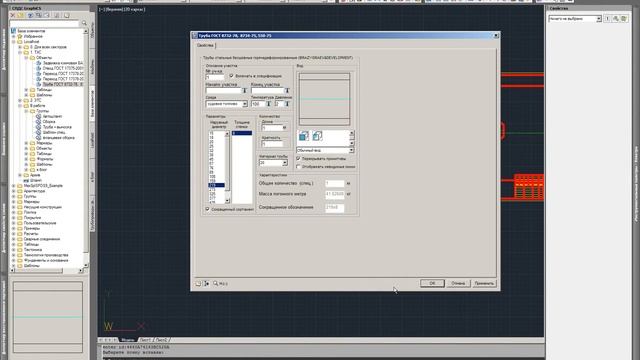Switch to the Свойства tab in dialog
The width and height of the screenshot is (640, 360).
pos(205,46)
